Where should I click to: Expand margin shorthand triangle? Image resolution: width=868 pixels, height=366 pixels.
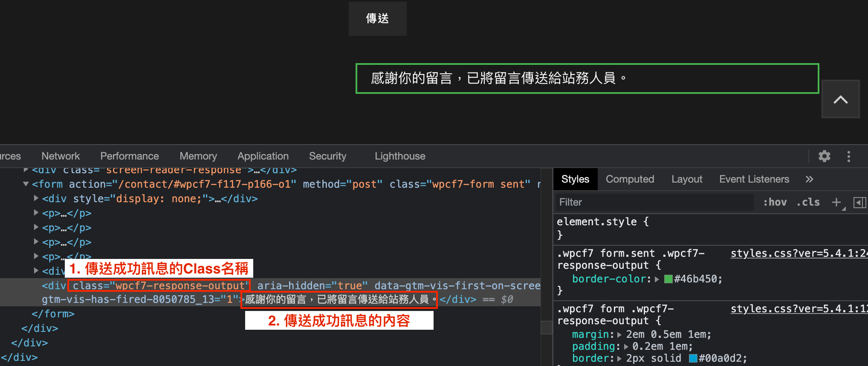(619, 334)
